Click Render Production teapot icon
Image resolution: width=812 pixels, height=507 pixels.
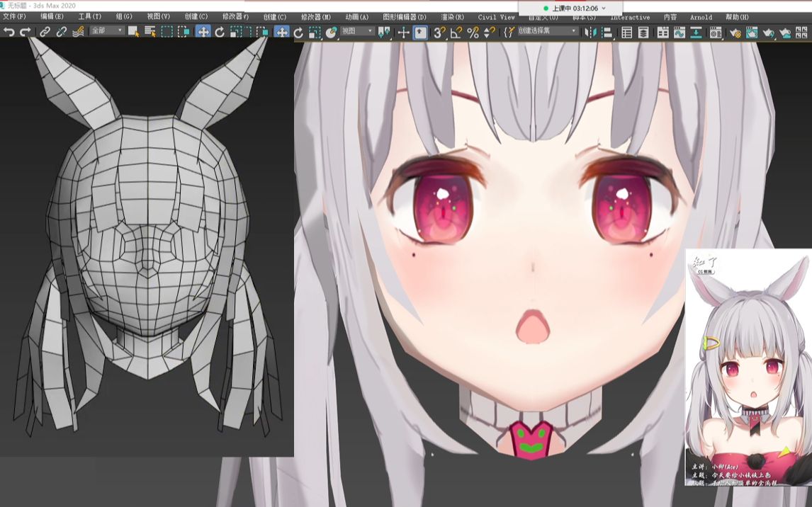pyautogui.click(x=769, y=33)
